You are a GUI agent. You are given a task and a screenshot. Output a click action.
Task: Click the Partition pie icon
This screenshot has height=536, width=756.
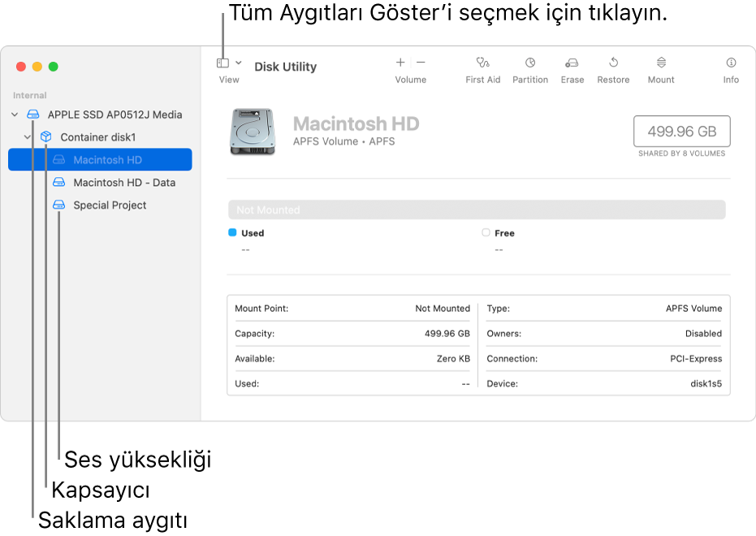(x=530, y=63)
